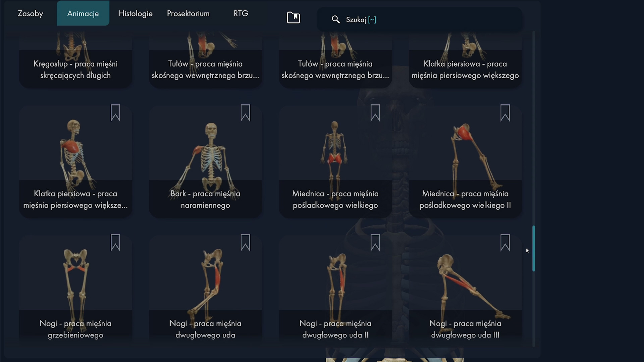The width and height of the screenshot is (644, 362).
Task: Open the Histologie tab
Action: coord(136,13)
